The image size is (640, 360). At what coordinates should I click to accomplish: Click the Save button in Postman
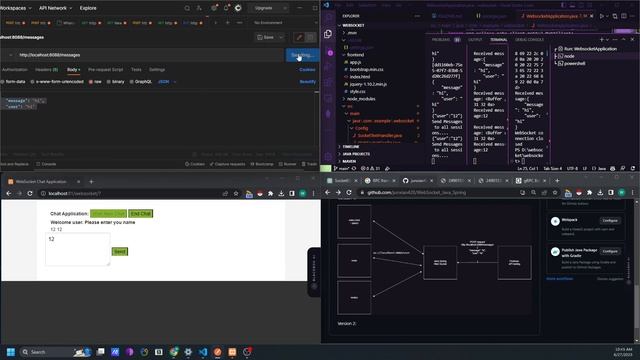click(266, 38)
